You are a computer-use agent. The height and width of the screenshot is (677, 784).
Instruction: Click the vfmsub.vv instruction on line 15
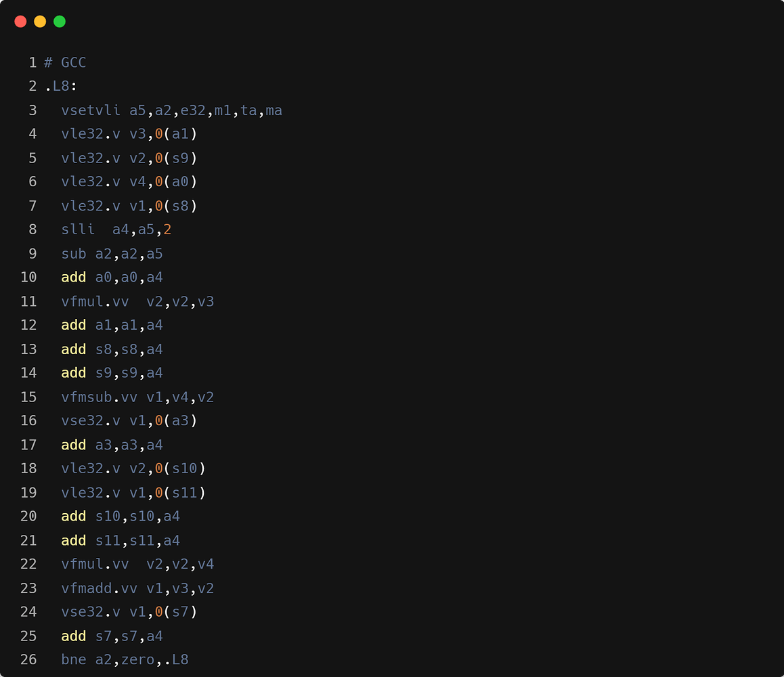pos(100,397)
